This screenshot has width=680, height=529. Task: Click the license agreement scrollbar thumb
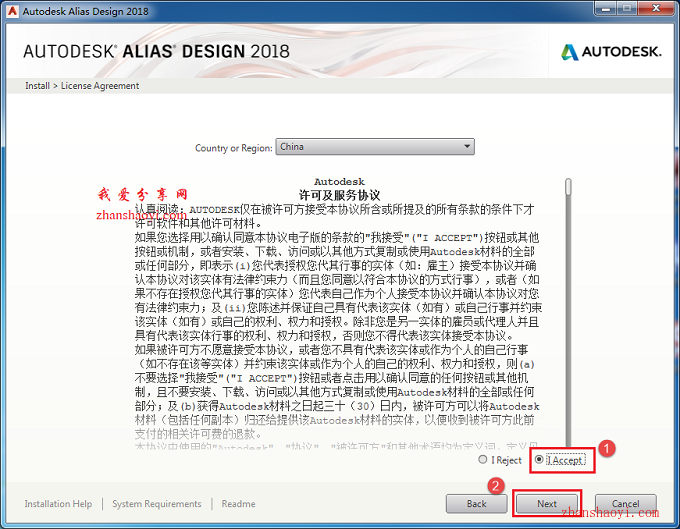[568, 187]
